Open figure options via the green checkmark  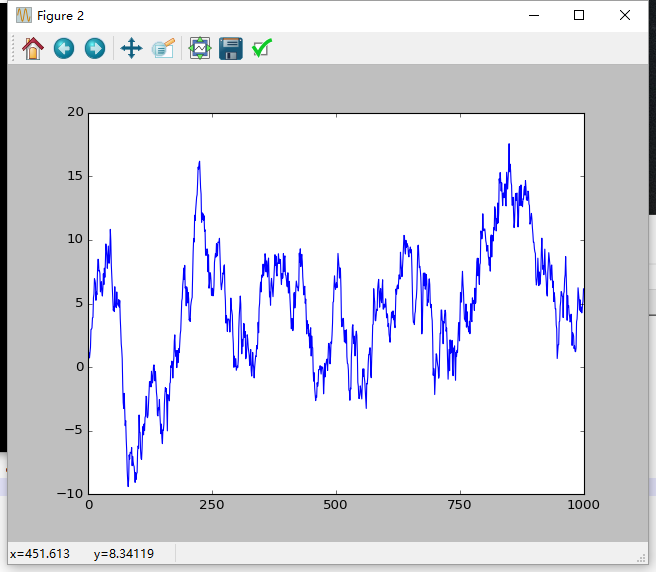pyautogui.click(x=262, y=49)
